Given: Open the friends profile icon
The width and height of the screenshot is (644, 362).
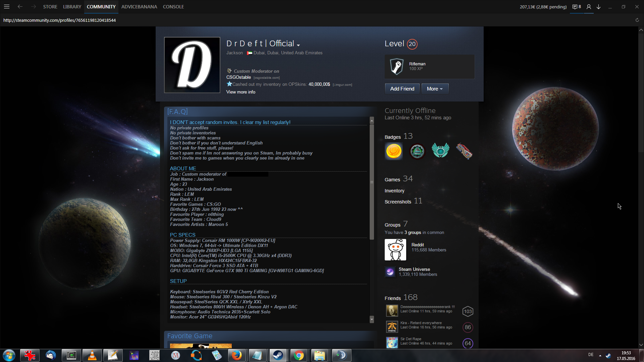Looking at the screenshot, I should tap(589, 7).
